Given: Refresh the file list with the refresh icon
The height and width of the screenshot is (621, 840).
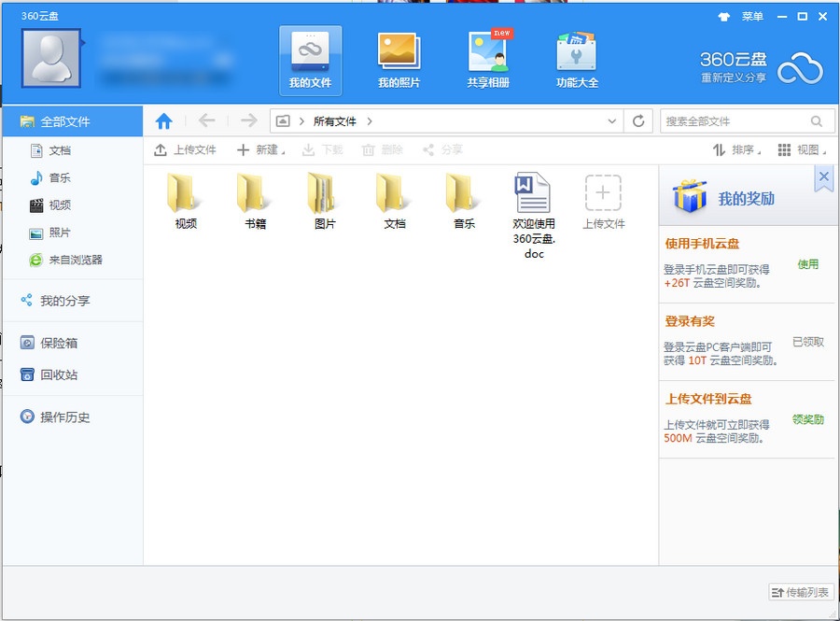Looking at the screenshot, I should pyautogui.click(x=639, y=120).
